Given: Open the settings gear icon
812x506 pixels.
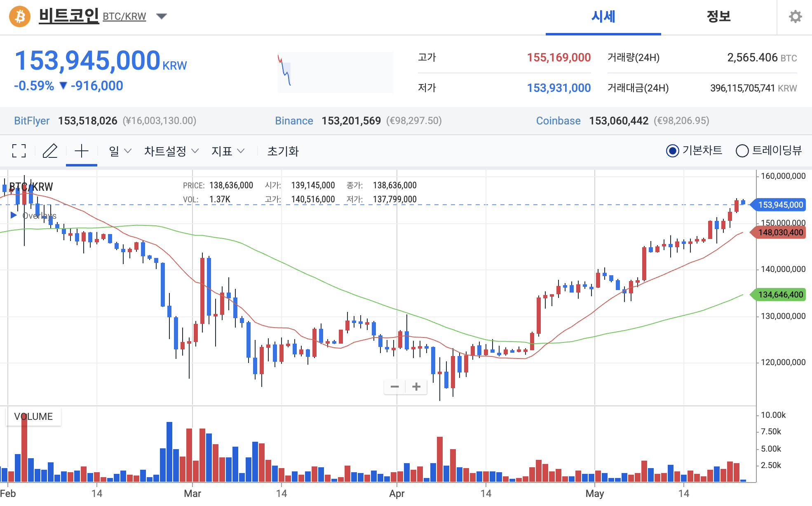Looking at the screenshot, I should click(x=795, y=16).
